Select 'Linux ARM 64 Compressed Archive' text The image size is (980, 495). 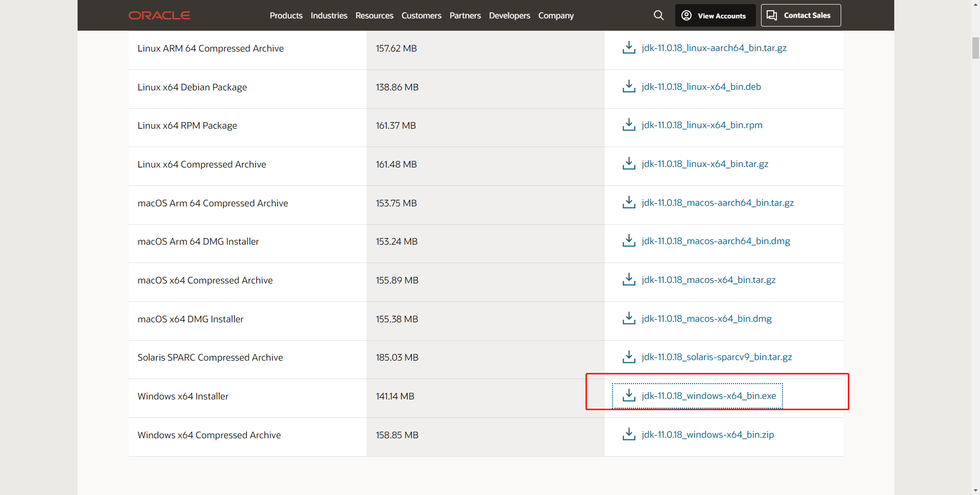coord(210,48)
